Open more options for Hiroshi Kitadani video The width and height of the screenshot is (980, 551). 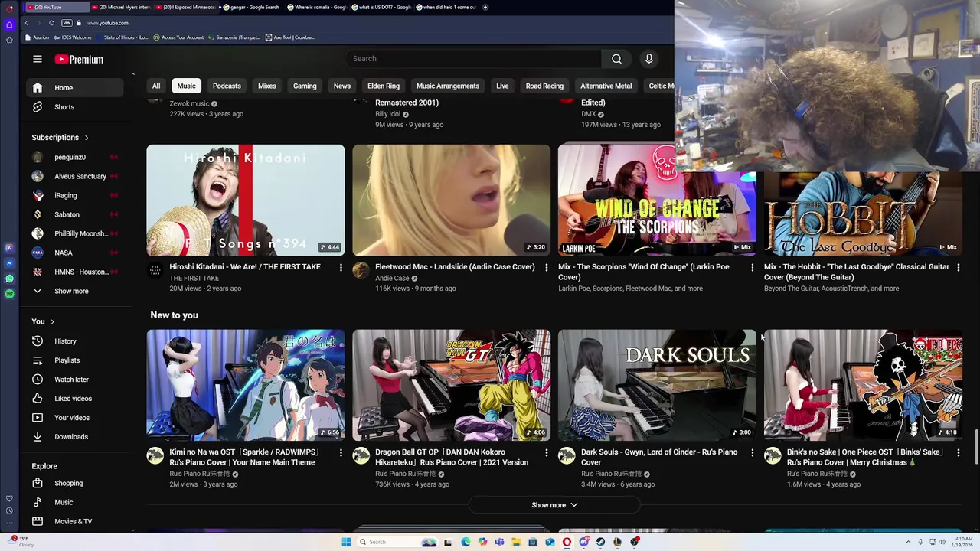point(341,267)
